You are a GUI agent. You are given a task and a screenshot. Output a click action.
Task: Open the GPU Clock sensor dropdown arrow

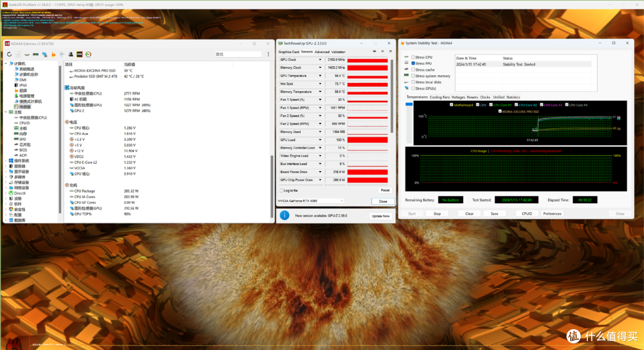(320, 60)
